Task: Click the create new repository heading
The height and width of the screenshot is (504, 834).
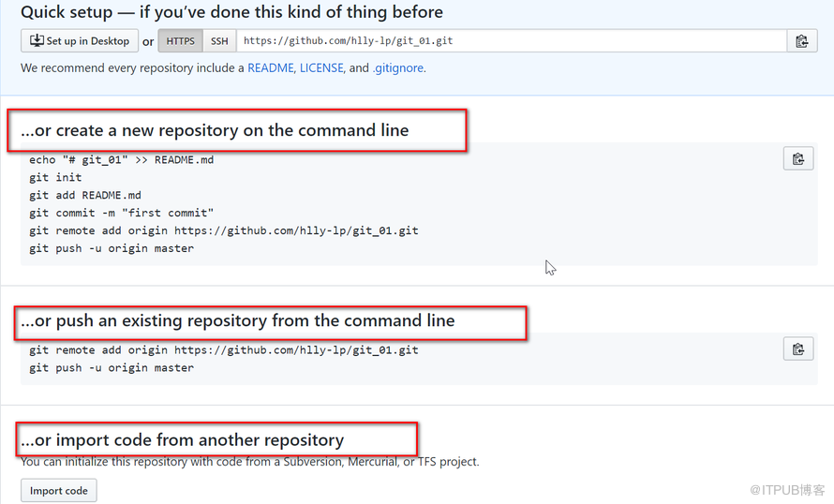Action: point(215,130)
